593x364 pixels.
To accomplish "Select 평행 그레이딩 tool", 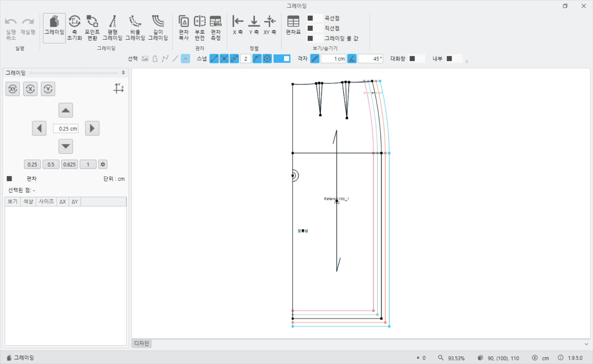I will pyautogui.click(x=112, y=28).
